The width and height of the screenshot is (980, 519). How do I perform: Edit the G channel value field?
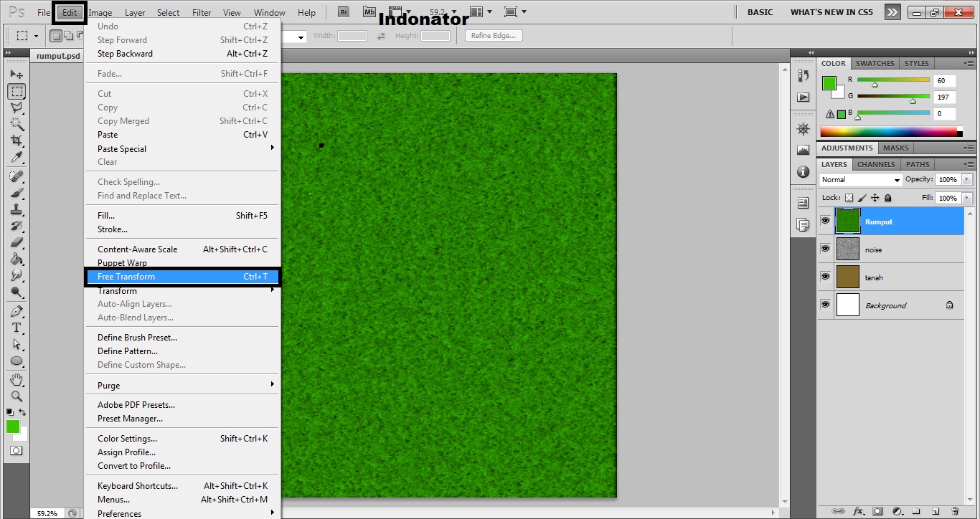pyautogui.click(x=944, y=97)
